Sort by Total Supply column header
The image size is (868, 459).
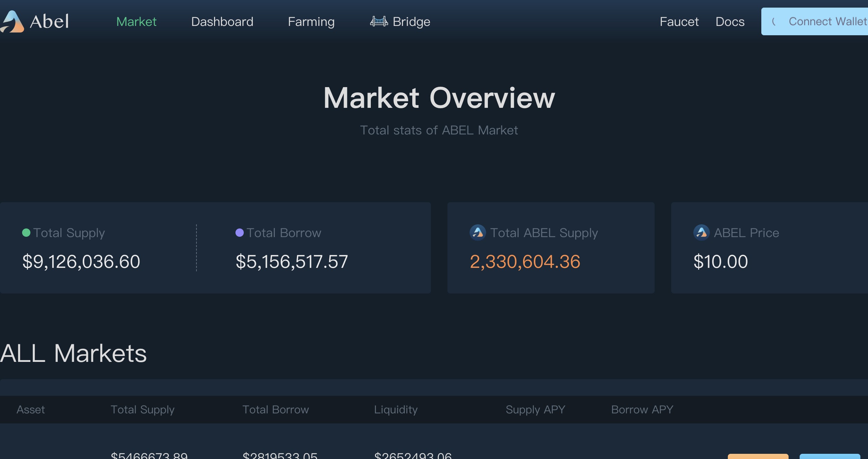(142, 410)
